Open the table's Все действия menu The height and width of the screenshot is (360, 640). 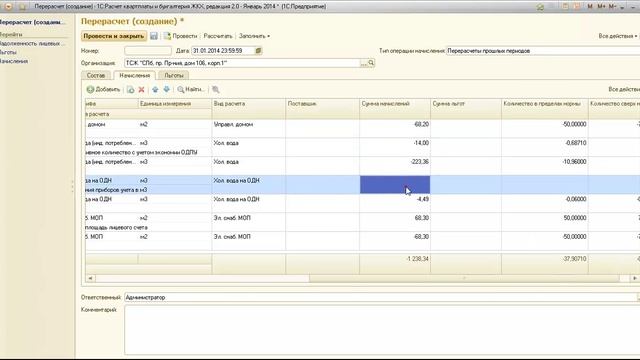point(624,89)
